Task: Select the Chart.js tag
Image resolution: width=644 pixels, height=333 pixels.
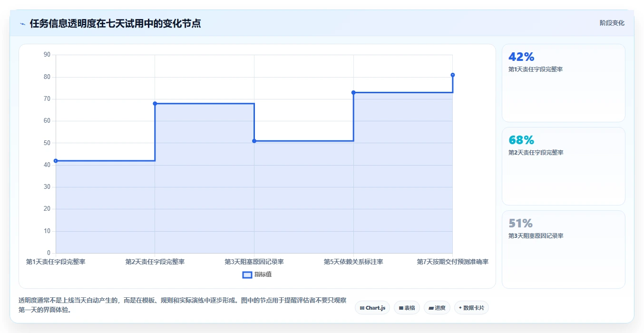Action: (x=372, y=308)
